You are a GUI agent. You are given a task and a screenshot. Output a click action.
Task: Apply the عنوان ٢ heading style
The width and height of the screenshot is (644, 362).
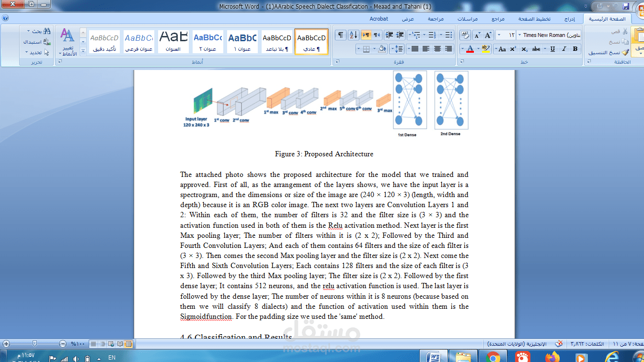[207, 41]
